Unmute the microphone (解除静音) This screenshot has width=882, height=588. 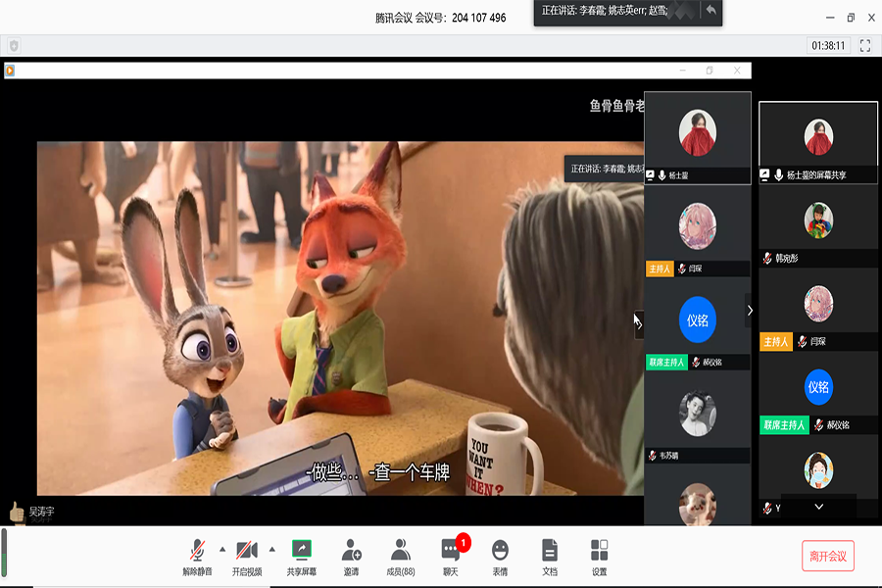[197, 557]
